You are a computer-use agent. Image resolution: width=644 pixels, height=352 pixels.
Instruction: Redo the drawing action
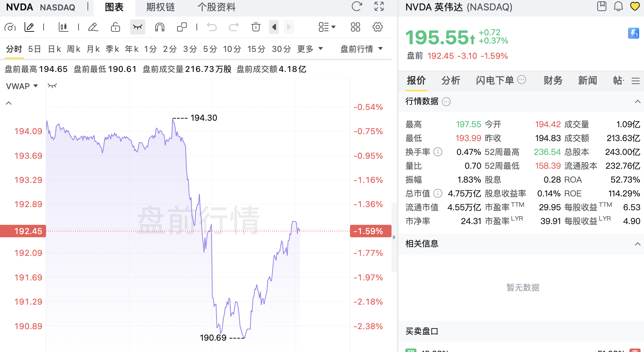click(x=234, y=27)
